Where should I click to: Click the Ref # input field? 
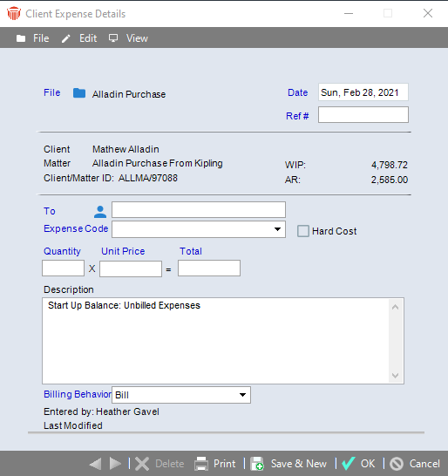(363, 115)
